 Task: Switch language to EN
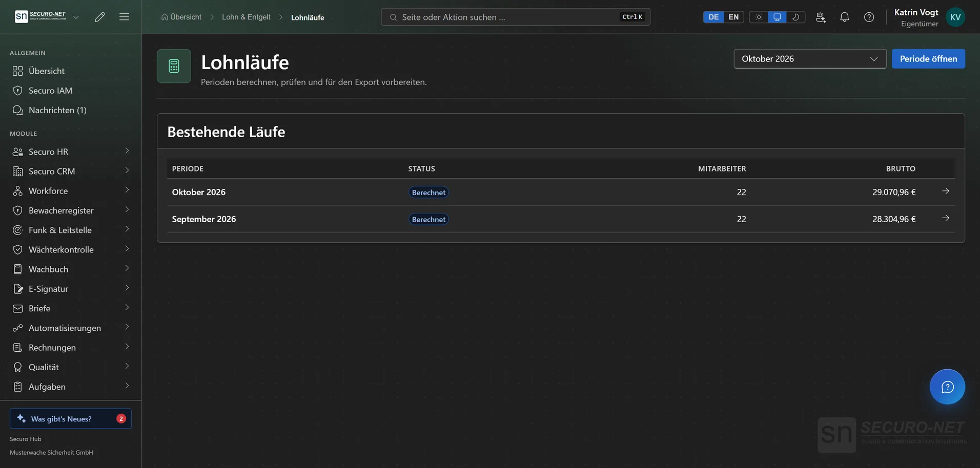point(733,17)
